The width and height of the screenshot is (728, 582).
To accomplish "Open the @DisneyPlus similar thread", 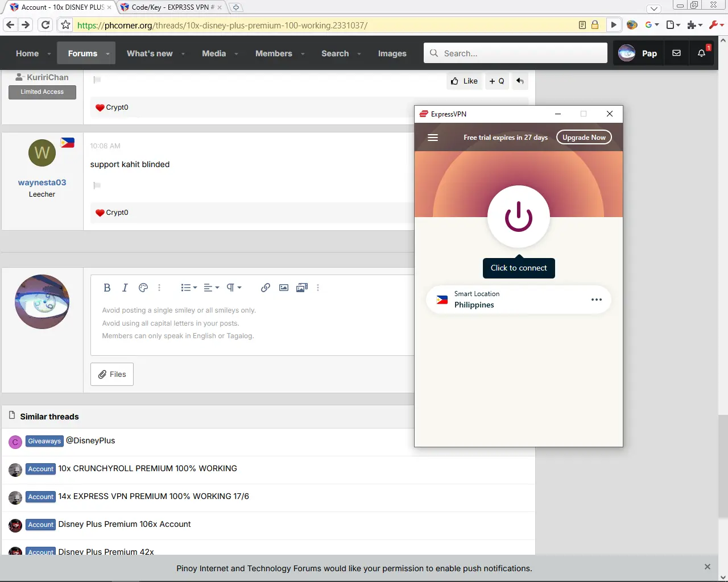I will (x=90, y=440).
